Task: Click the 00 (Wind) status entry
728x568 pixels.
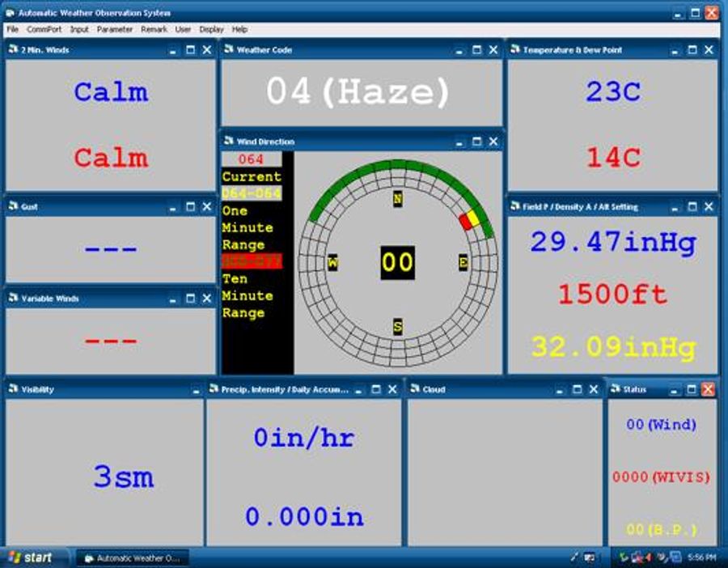Action: click(x=661, y=424)
